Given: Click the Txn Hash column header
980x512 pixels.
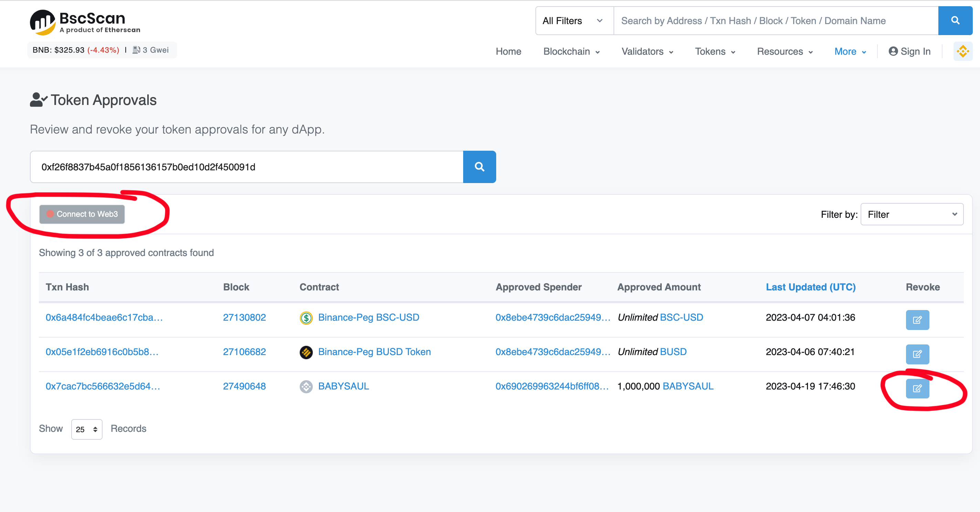Looking at the screenshot, I should click(x=67, y=287).
